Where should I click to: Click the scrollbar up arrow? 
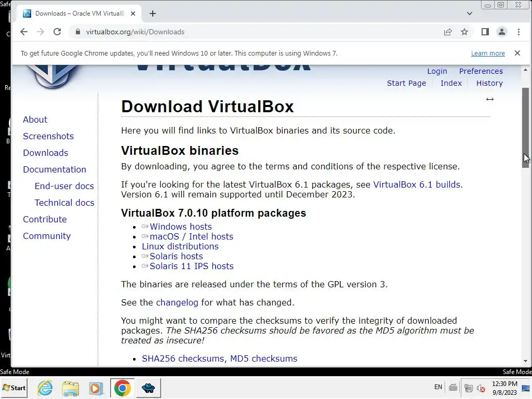(525, 70)
